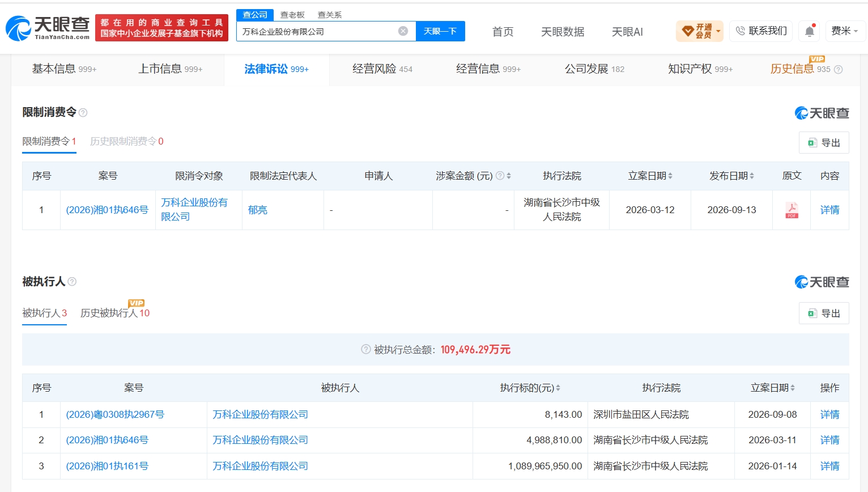Open the notification bell
This screenshot has width=868, height=492.
pyautogui.click(x=810, y=31)
